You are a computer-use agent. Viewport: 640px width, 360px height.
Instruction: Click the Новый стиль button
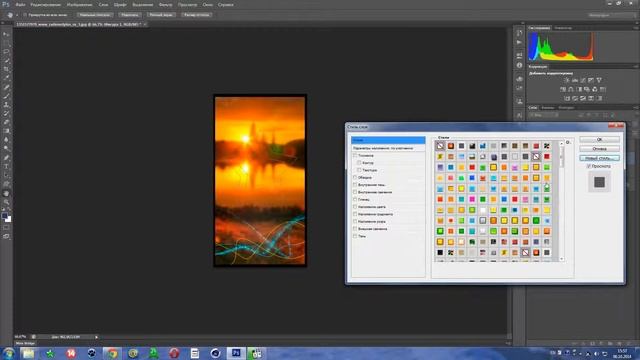(x=599, y=158)
